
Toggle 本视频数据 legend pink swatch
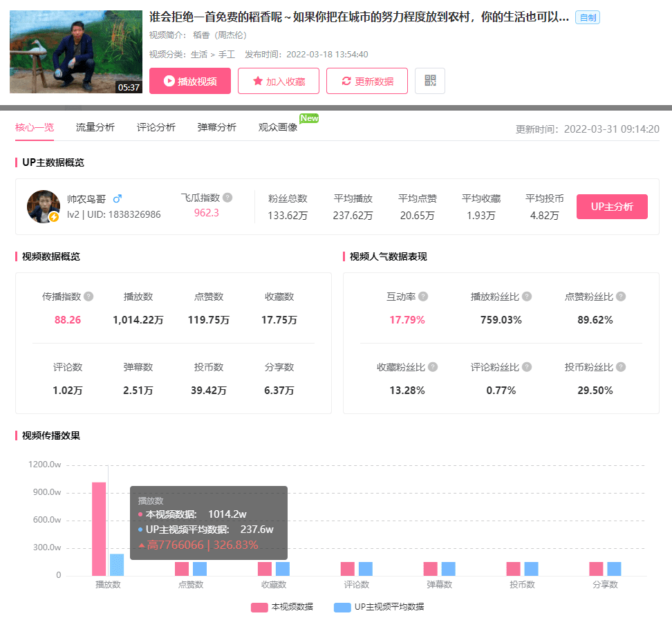point(259,608)
